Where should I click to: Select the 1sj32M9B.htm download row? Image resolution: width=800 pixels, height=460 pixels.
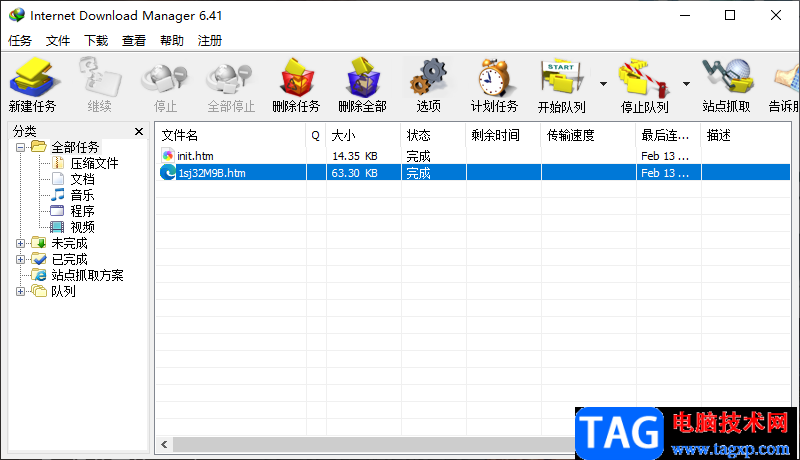click(473, 173)
